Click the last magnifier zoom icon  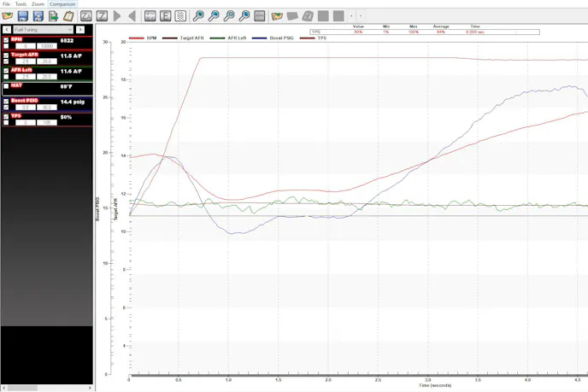coord(245,16)
